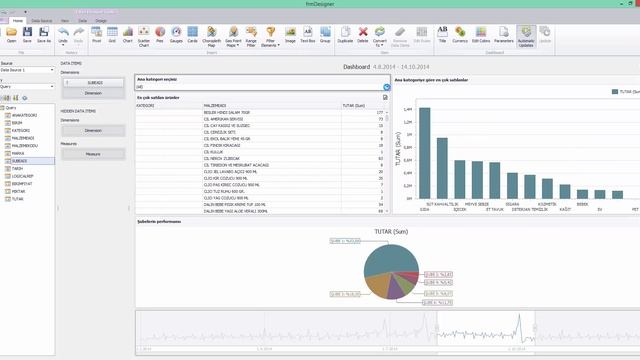
Task: Select the MIKTAR field in the tree
Action: 18,191
